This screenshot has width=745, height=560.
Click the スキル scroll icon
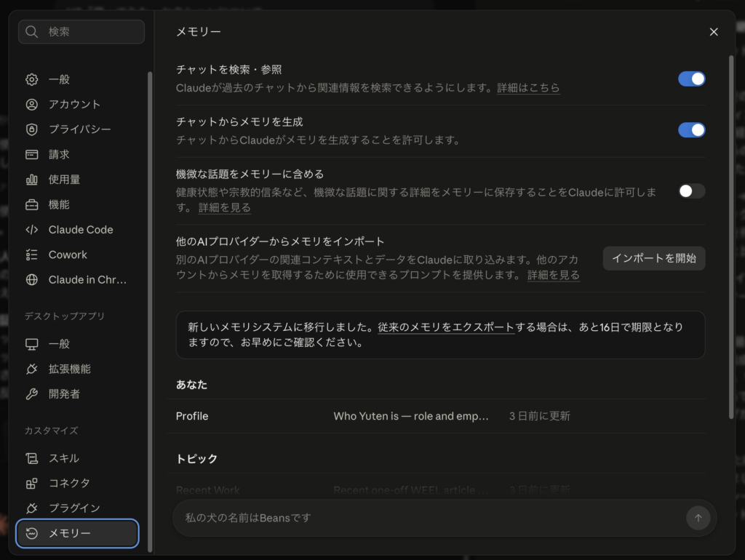32,458
